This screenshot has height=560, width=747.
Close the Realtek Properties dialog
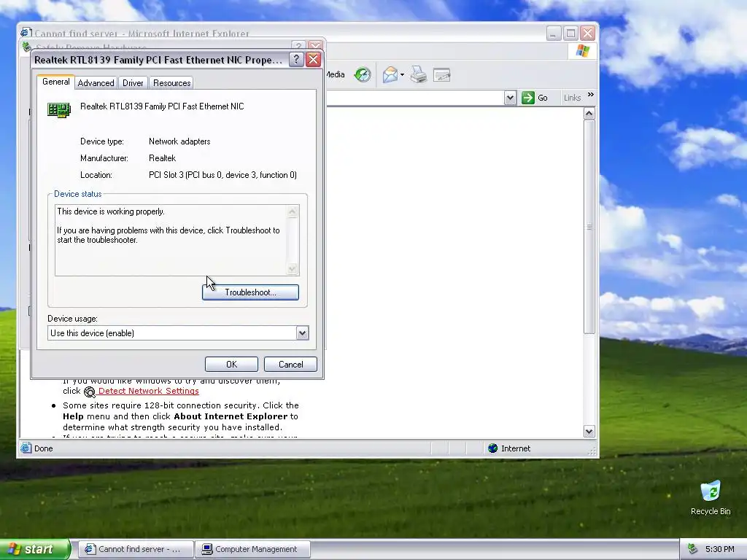[314, 60]
